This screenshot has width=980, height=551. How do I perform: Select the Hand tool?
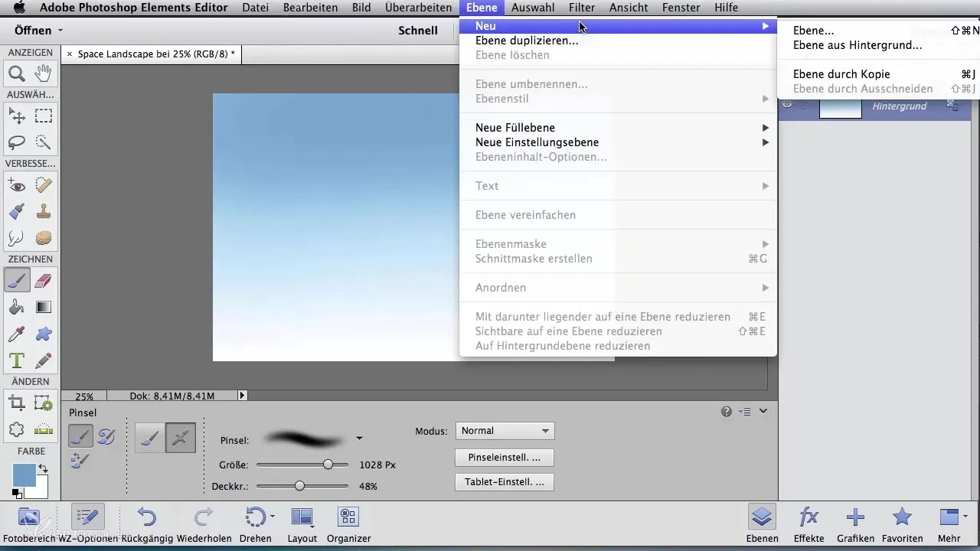(x=44, y=74)
